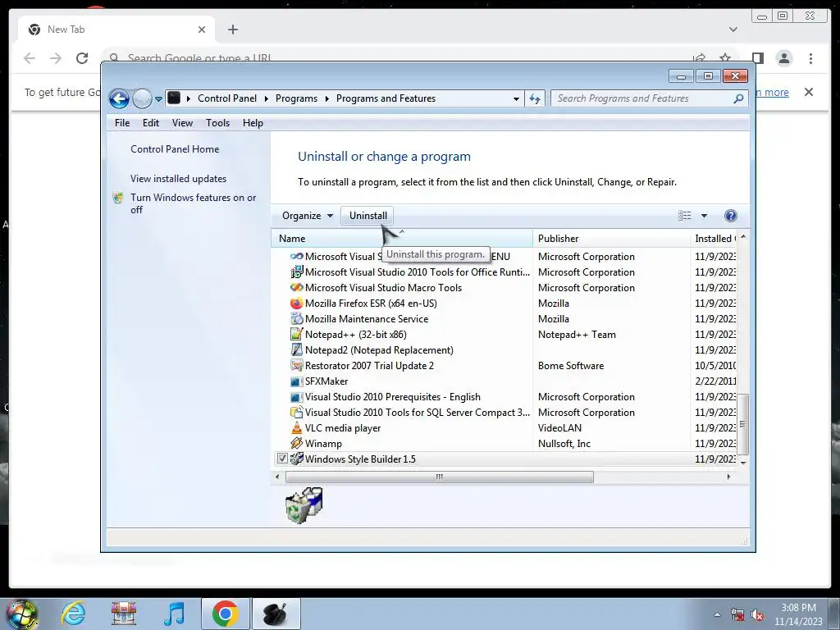
Task: Expand arrow after Control Panel breadcrumb
Action: pos(267,98)
